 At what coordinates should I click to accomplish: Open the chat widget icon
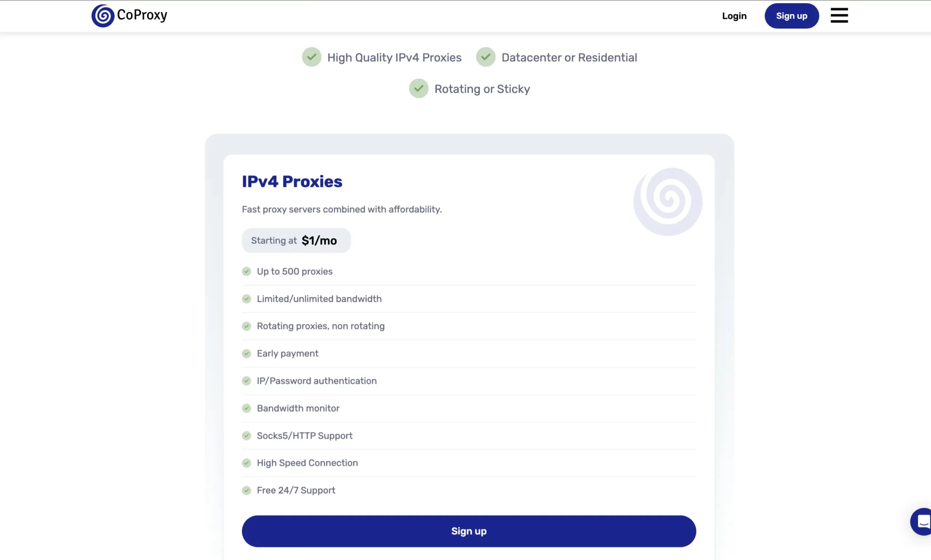tap(922, 521)
